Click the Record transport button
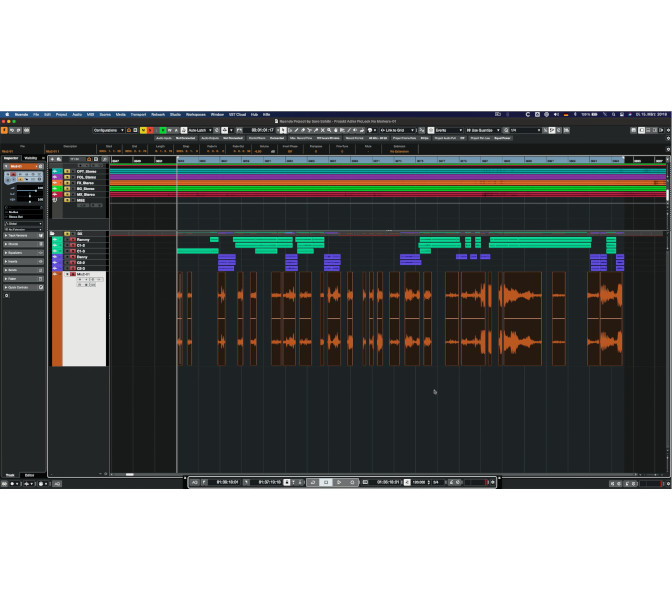Screen dimensions: 672x600 point(352,483)
